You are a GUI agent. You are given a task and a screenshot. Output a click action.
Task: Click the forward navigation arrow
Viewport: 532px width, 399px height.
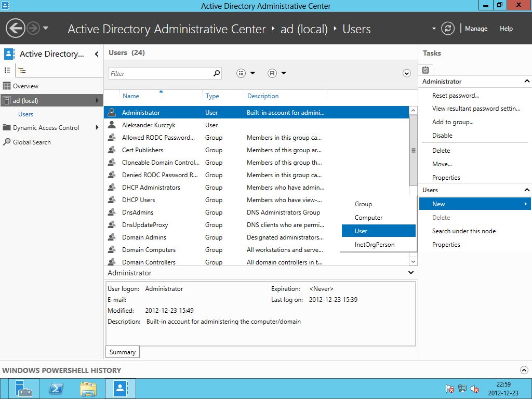(x=33, y=28)
